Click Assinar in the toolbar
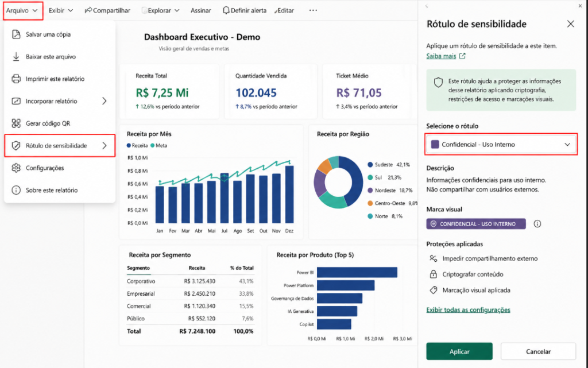 [200, 10]
